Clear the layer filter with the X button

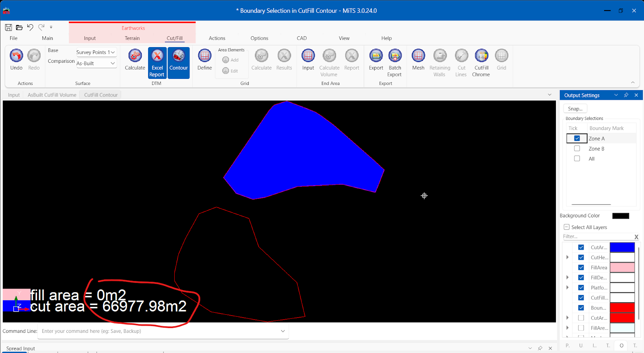(x=636, y=237)
